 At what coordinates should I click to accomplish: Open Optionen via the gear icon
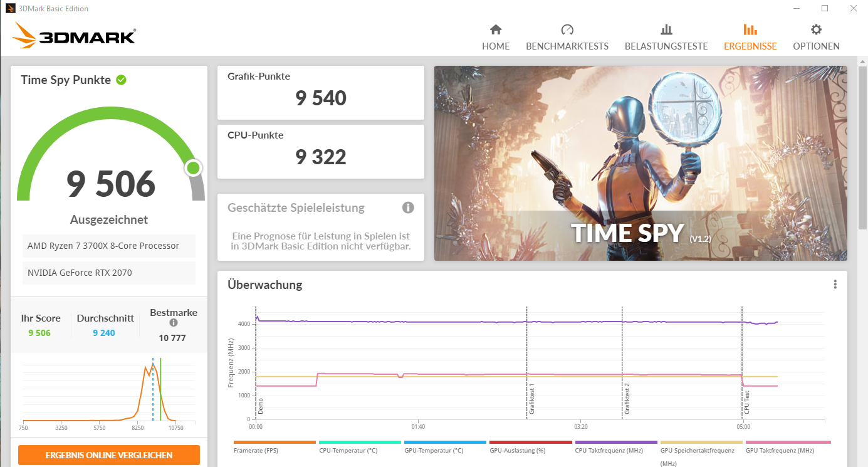tap(816, 29)
